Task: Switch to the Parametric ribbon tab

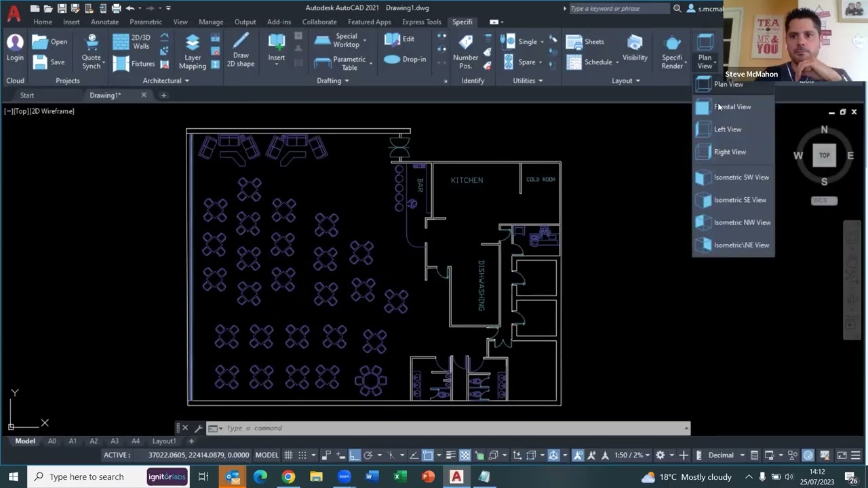Action: [146, 22]
